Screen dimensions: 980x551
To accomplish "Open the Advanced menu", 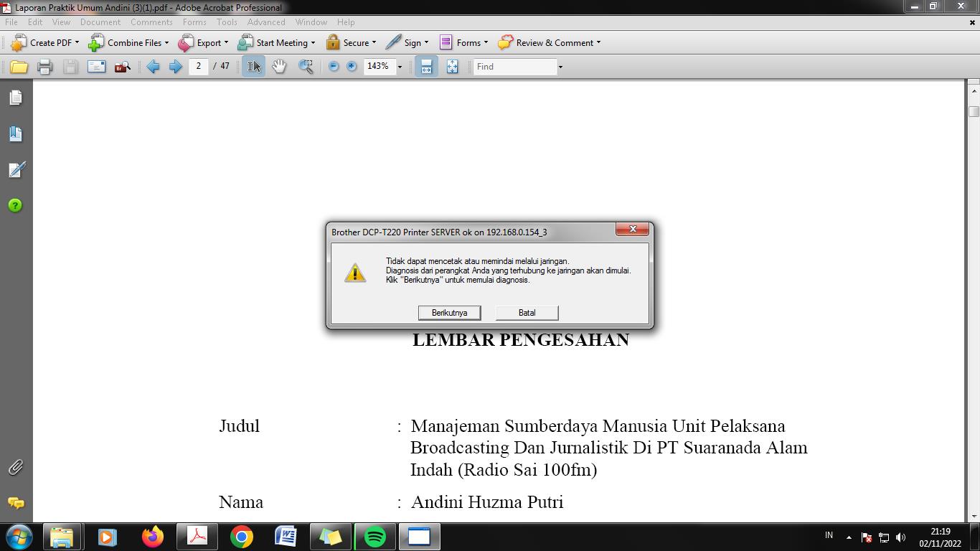I will (266, 22).
